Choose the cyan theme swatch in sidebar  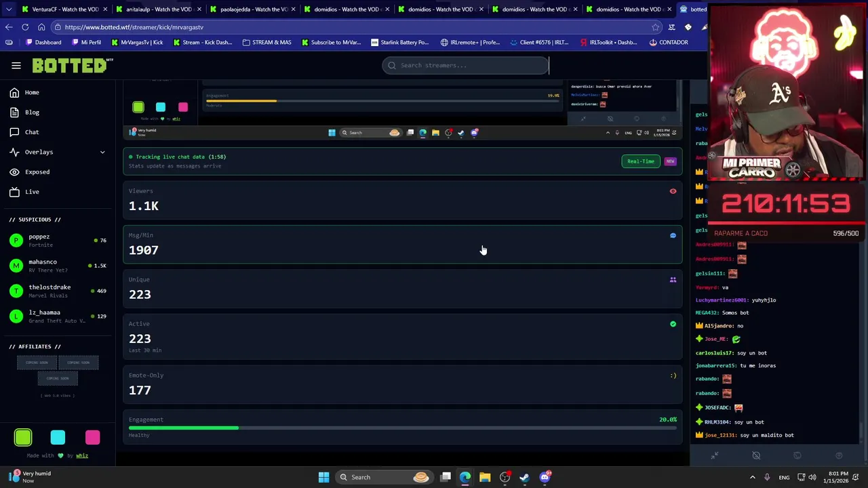coord(58,438)
